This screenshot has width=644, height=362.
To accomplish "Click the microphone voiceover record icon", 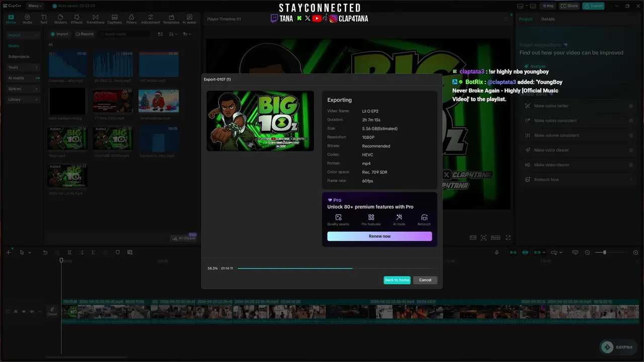I will tap(497, 252).
